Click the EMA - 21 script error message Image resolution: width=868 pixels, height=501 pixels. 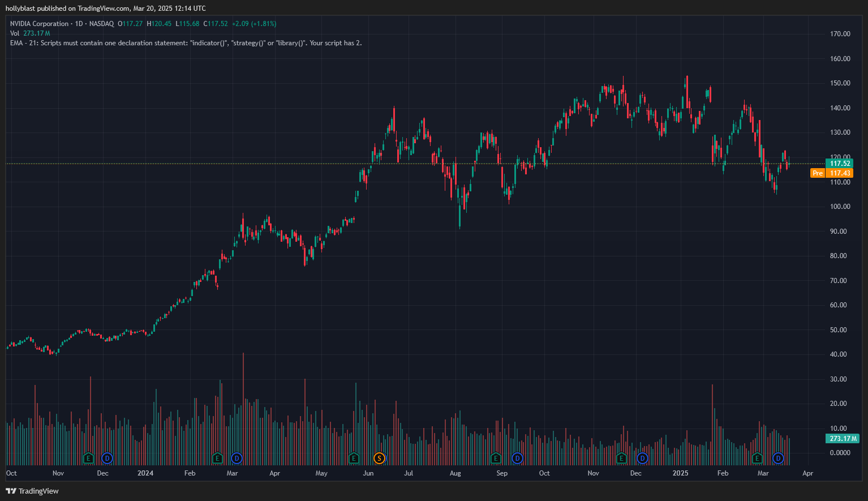tap(186, 43)
